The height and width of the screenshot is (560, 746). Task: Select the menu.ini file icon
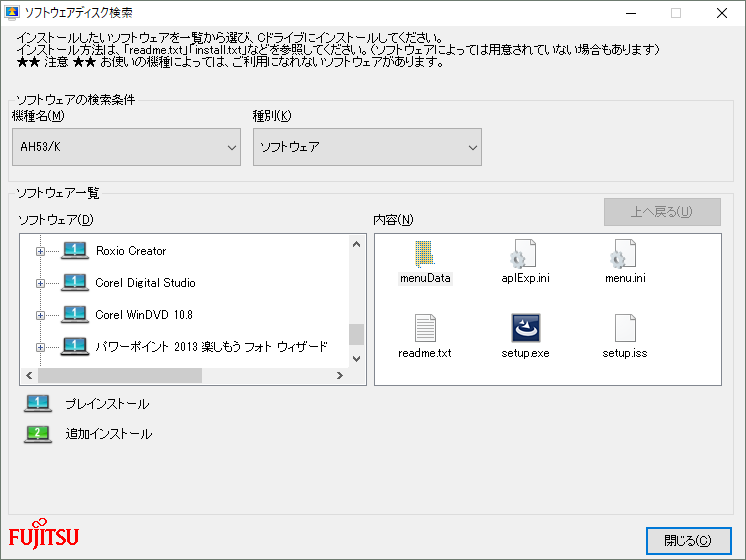pyautogui.click(x=624, y=253)
